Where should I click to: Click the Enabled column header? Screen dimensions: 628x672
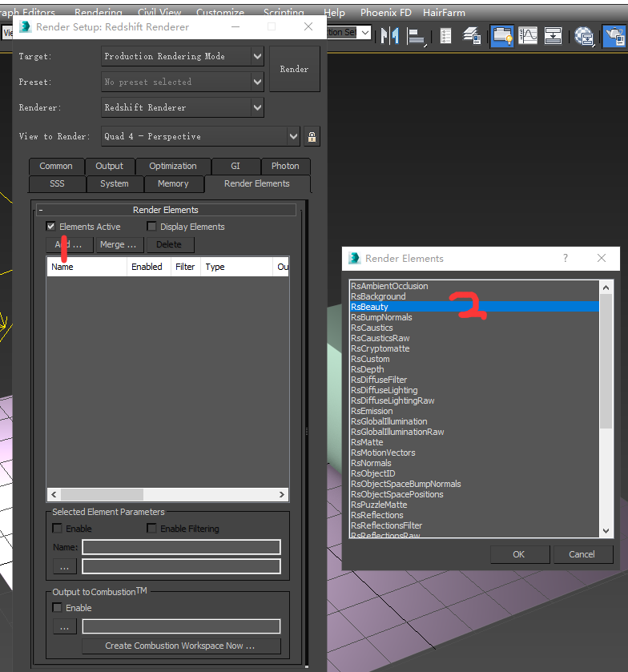(x=148, y=267)
